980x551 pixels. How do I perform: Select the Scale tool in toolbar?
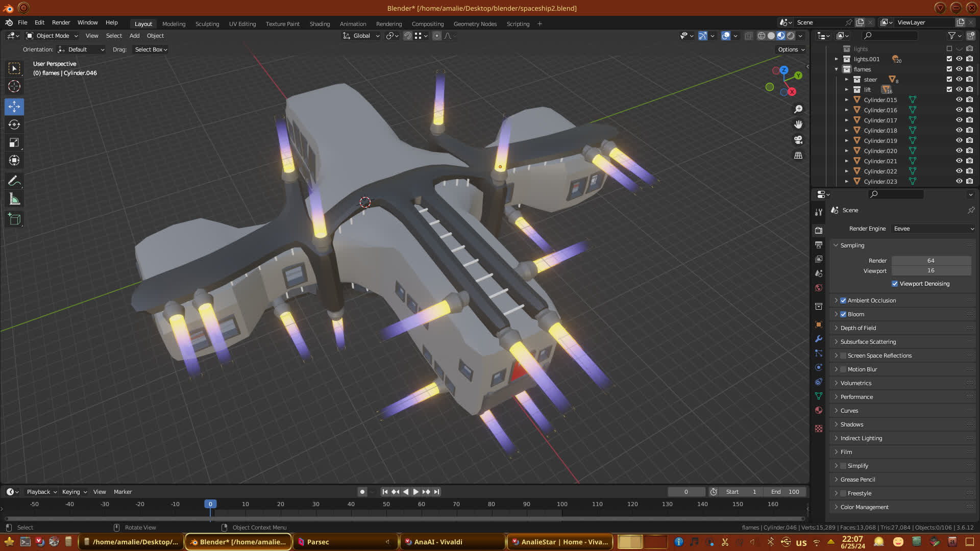14,143
